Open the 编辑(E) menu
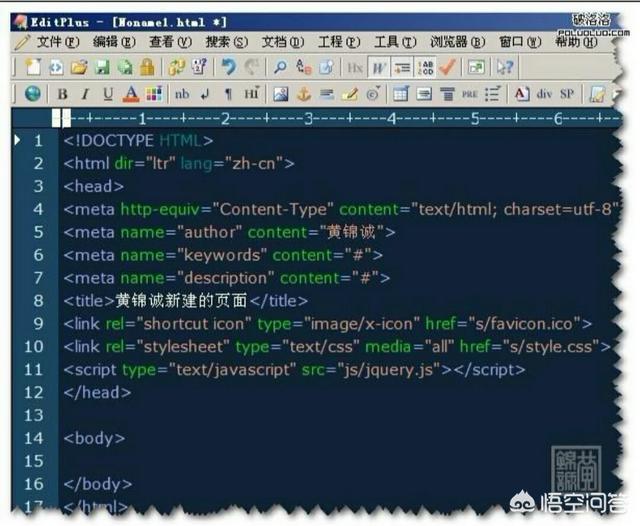 coord(114,42)
